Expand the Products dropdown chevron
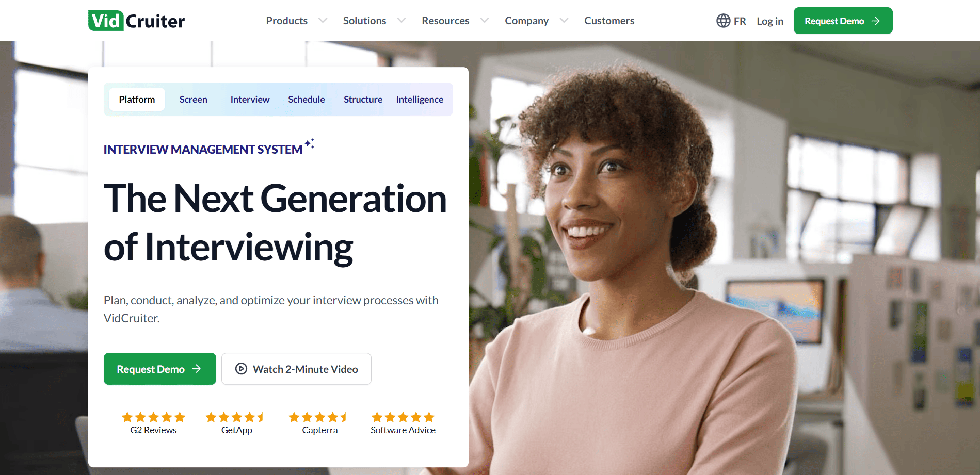980x475 pixels. tap(323, 21)
